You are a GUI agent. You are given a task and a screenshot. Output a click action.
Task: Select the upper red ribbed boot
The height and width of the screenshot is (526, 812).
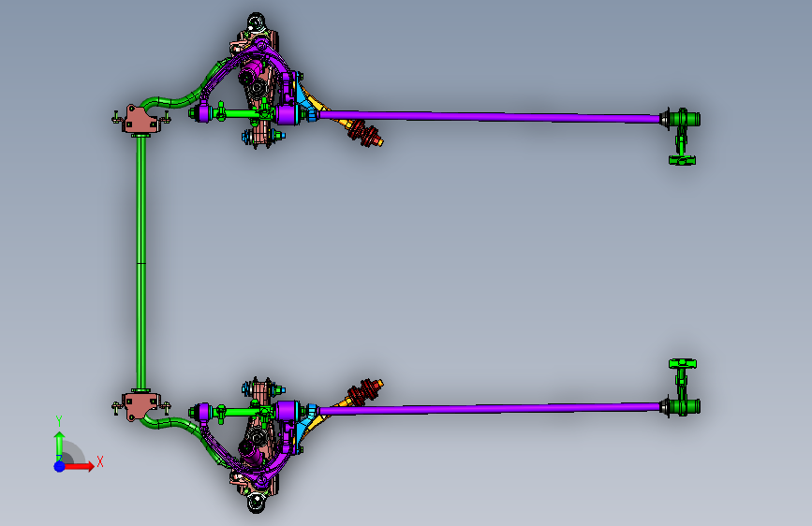pos(363,133)
